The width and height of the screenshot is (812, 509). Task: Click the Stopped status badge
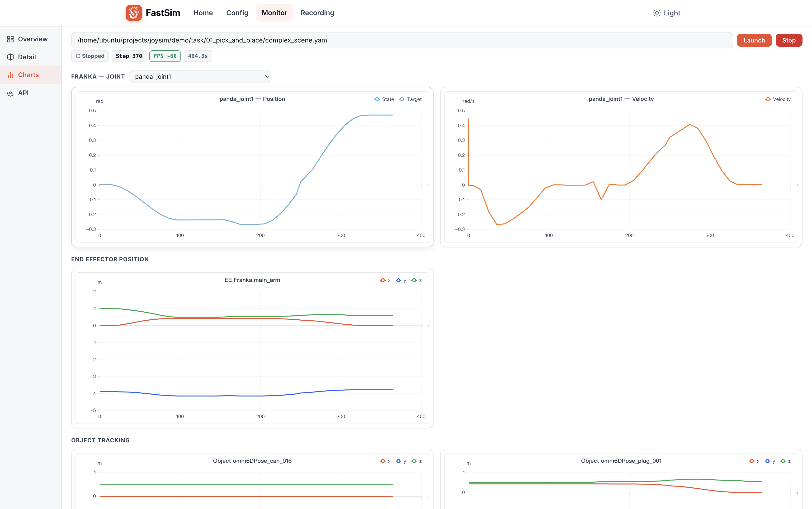90,56
